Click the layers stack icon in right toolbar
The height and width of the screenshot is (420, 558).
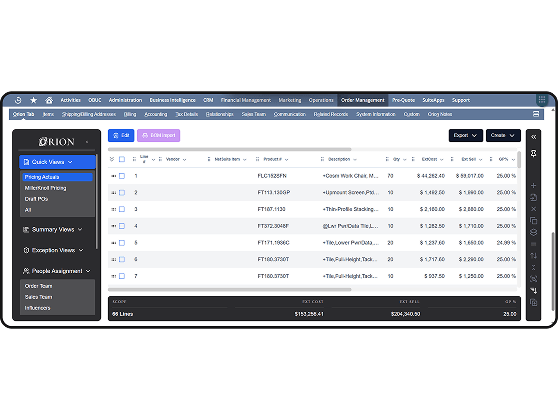point(533,232)
